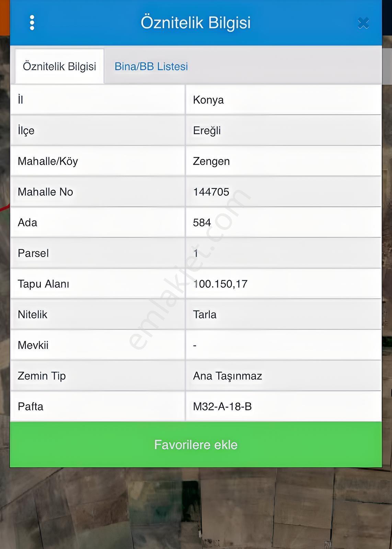Open the three-dot options menu
The image size is (392, 549).
click(x=32, y=23)
